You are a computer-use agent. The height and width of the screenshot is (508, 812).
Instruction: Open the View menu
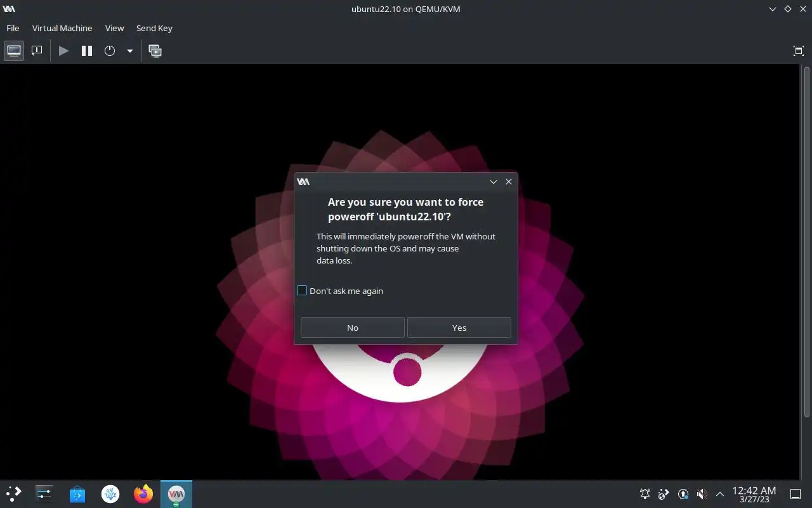pos(114,28)
